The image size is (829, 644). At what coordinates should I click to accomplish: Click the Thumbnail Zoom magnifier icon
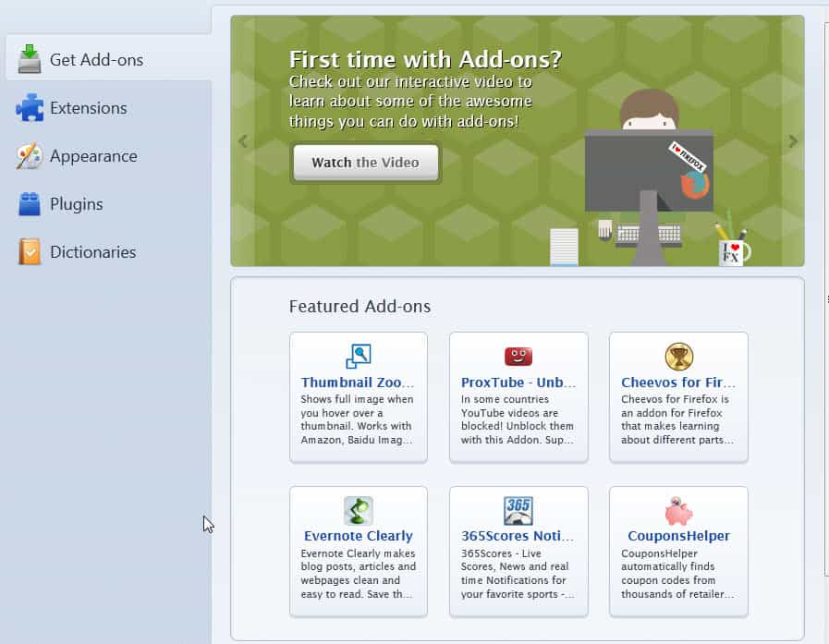[x=358, y=356]
